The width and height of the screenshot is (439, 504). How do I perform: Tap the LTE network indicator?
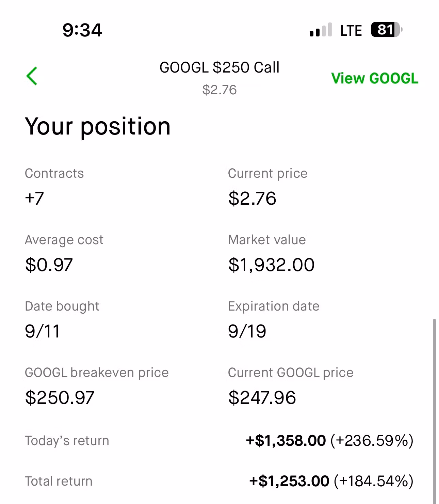(351, 30)
